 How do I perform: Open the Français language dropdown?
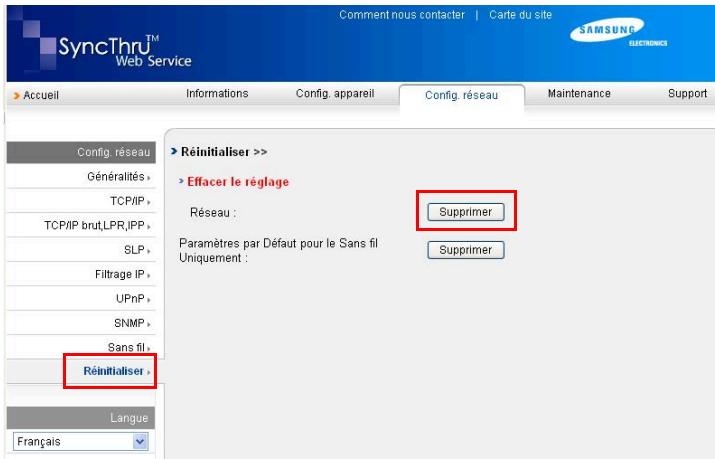(x=81, y=441)
